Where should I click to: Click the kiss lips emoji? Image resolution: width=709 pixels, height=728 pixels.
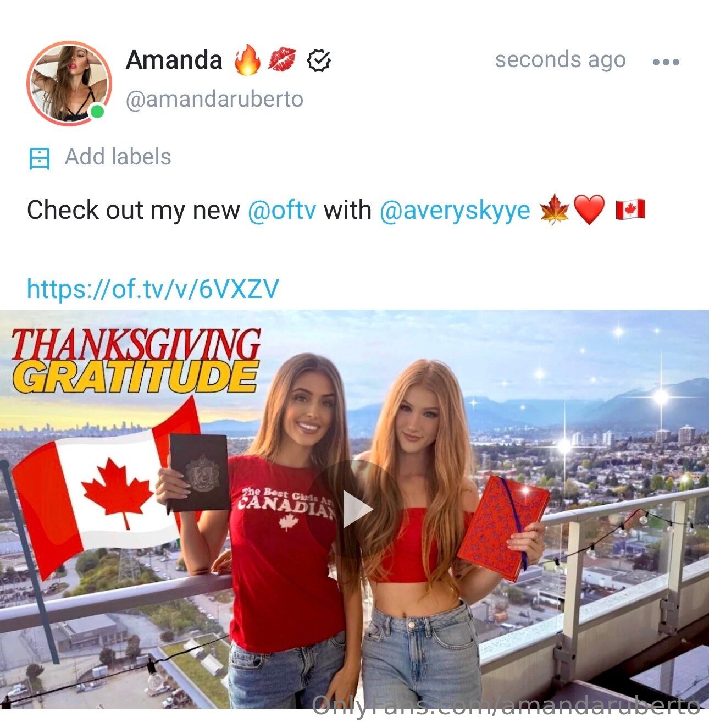[283, 60]
